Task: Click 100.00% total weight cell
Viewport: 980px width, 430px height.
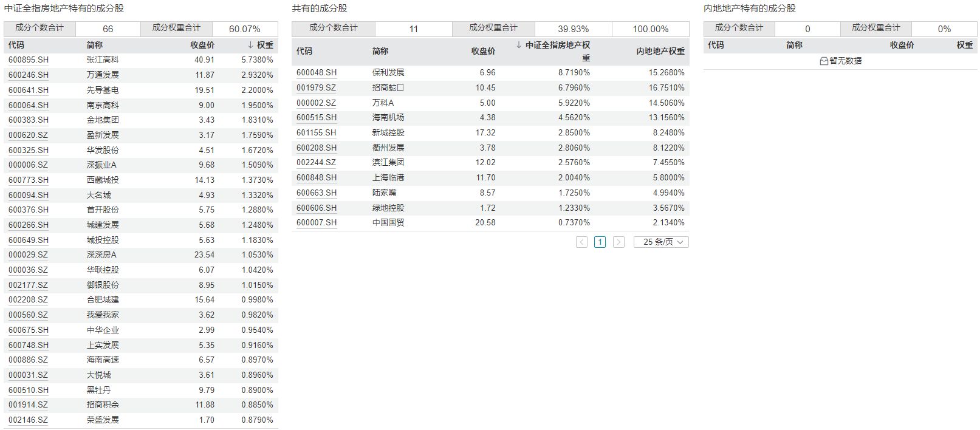Action: (651, 29)
